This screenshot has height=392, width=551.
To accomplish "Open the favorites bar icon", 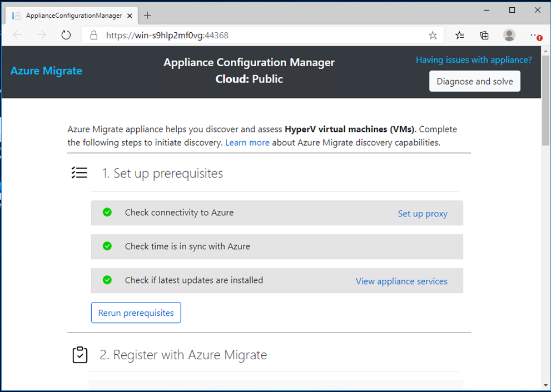I will [459, 34].
